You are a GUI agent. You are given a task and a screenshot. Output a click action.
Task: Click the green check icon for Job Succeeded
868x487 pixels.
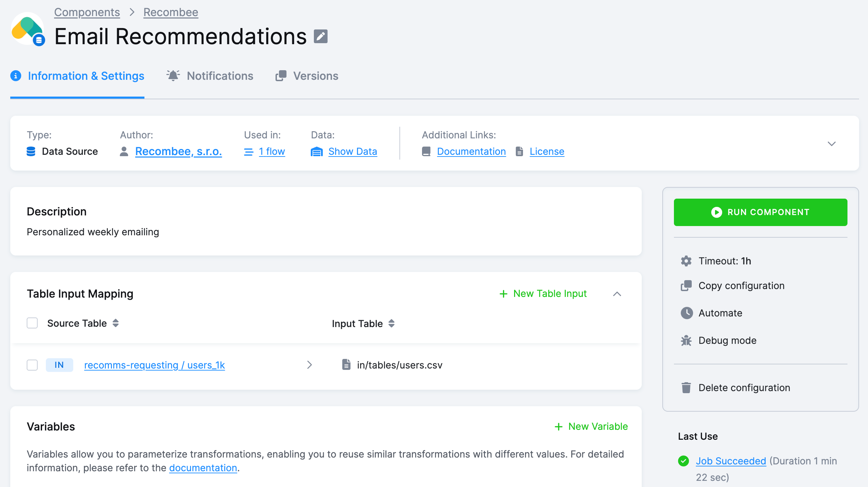point(684,461)
